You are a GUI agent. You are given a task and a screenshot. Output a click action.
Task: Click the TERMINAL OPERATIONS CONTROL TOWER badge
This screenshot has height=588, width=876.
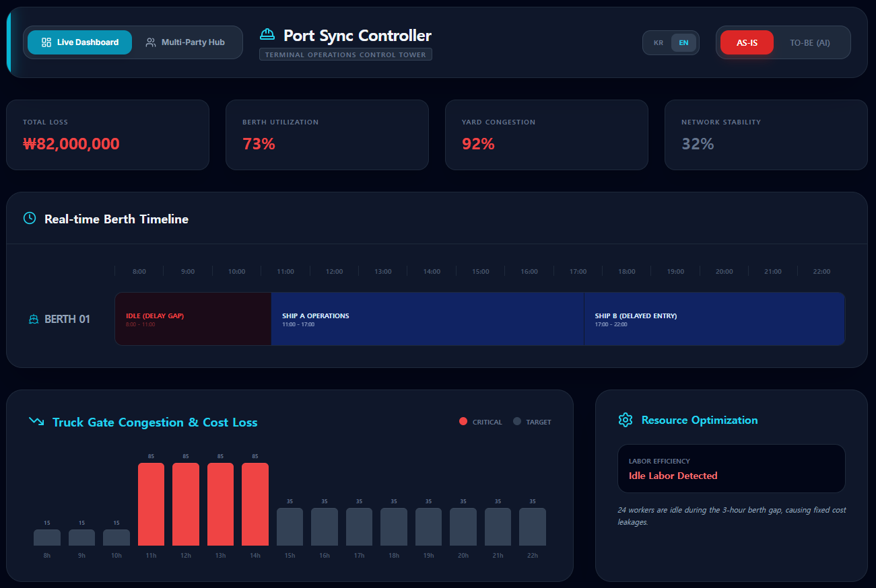click(x=345, y=54)
